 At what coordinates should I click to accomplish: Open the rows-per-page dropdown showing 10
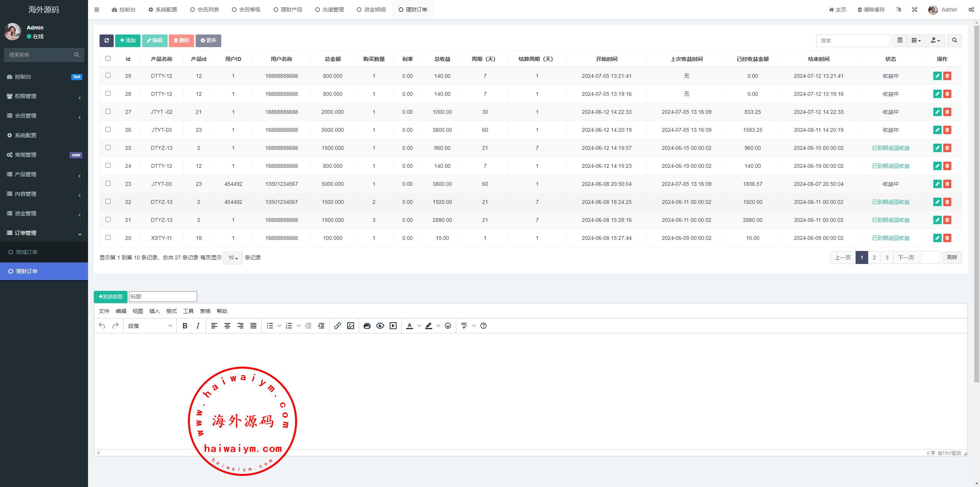tap(233, 258)
